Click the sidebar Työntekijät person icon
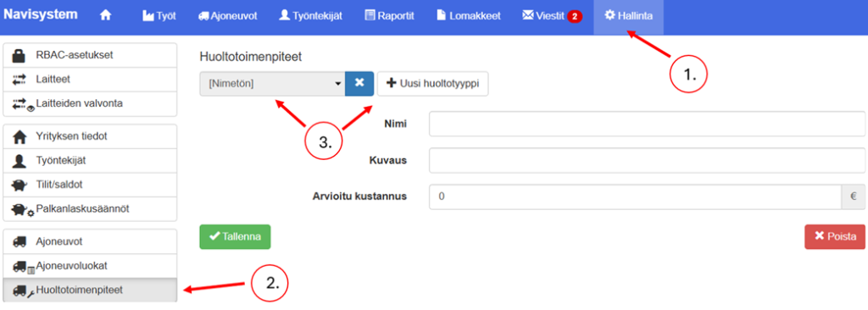The height and width of the screenshot is (310, 868). click(x=19, y=161)
